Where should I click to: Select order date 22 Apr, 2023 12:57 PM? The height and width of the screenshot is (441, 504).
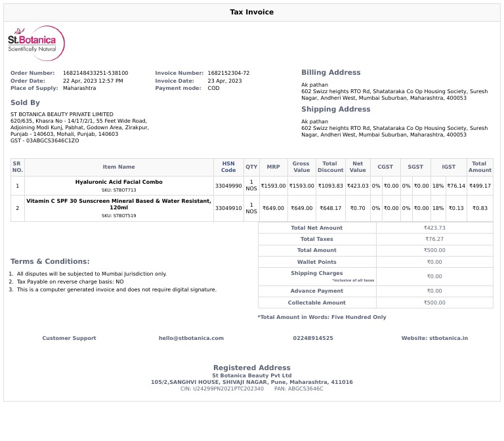pyautogui.click(x=93, y=81)
